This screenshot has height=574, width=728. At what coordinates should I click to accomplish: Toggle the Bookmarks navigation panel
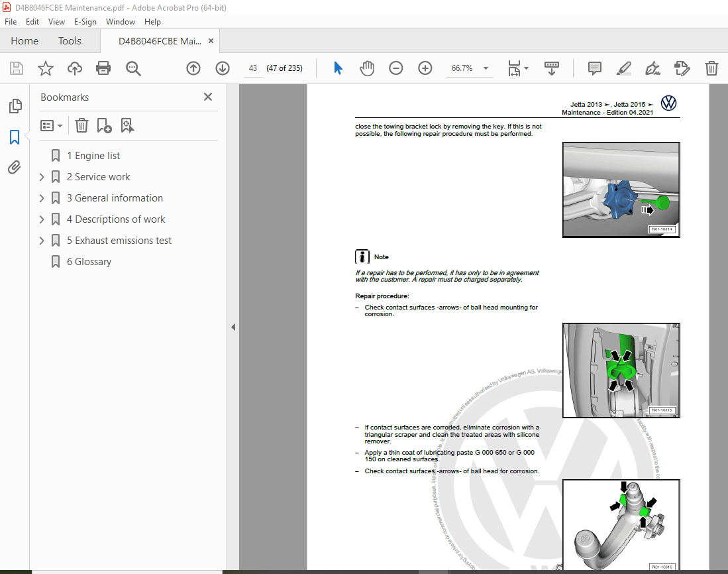(15, 137)
